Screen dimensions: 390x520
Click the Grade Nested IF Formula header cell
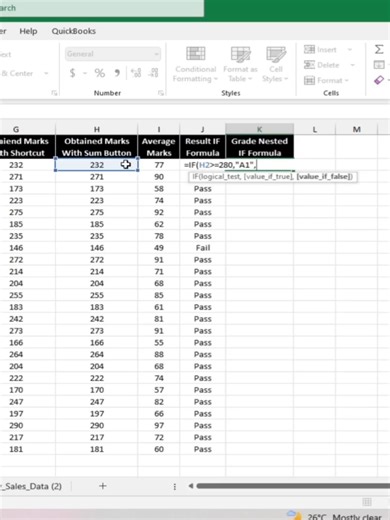click(259, 147)
